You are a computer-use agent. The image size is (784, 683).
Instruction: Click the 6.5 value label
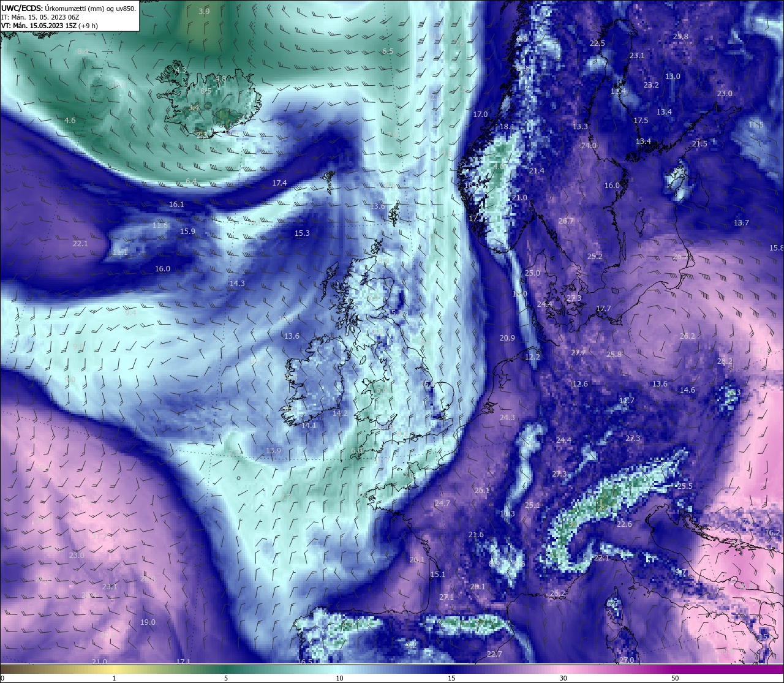(x=388, y=51)
